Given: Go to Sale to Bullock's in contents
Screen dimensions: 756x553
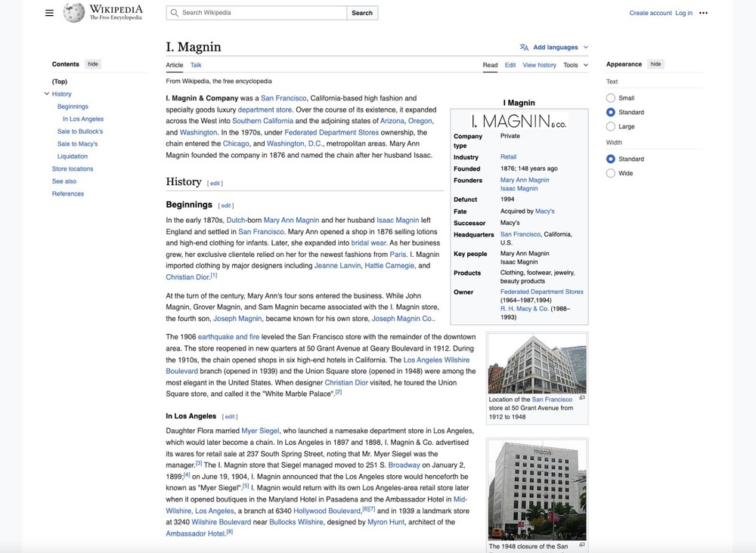Looking at the screenshot, I should tap(80, 131).
